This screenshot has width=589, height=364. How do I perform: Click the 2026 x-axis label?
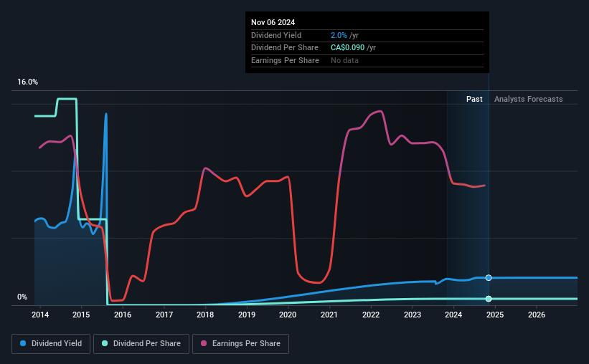[x=537, y=315]
